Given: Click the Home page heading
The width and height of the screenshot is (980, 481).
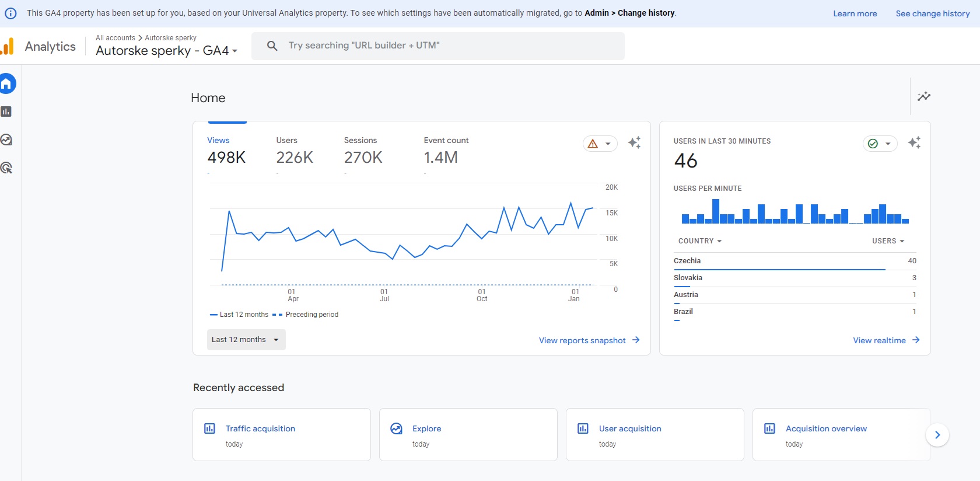Looking at the screenshot, I should (x=208, y=98).
